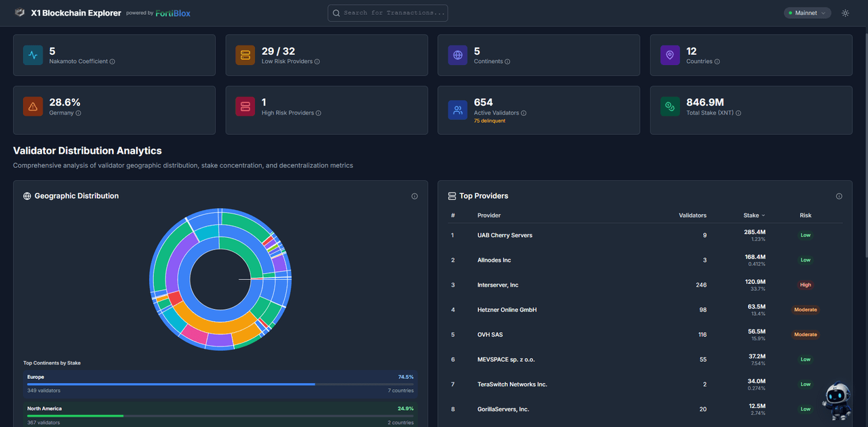Click the Risk column header
Screen dimensions: 868x427
pos(806,216)
